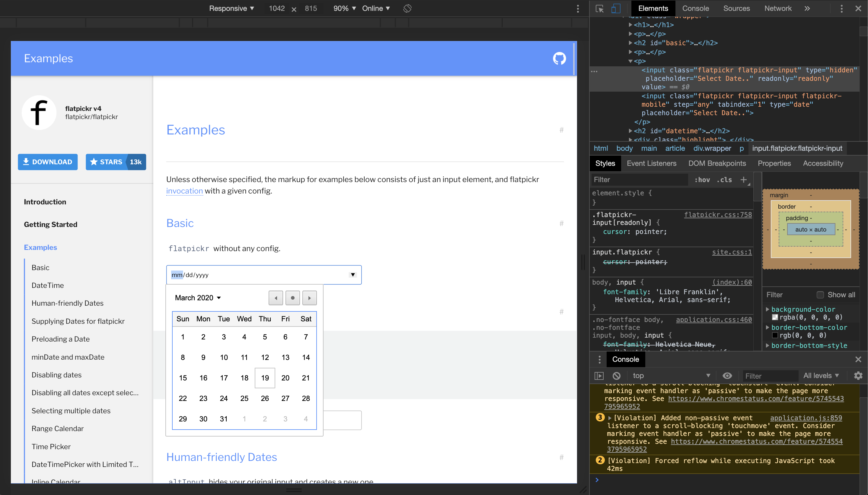
Task: Open the Accessibility tab
Action: coord(823,163)
